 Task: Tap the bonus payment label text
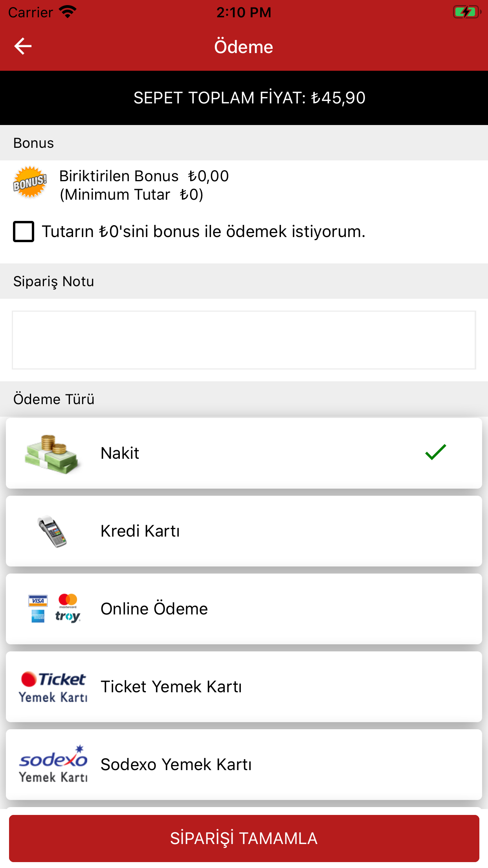(x=204, y=232)
